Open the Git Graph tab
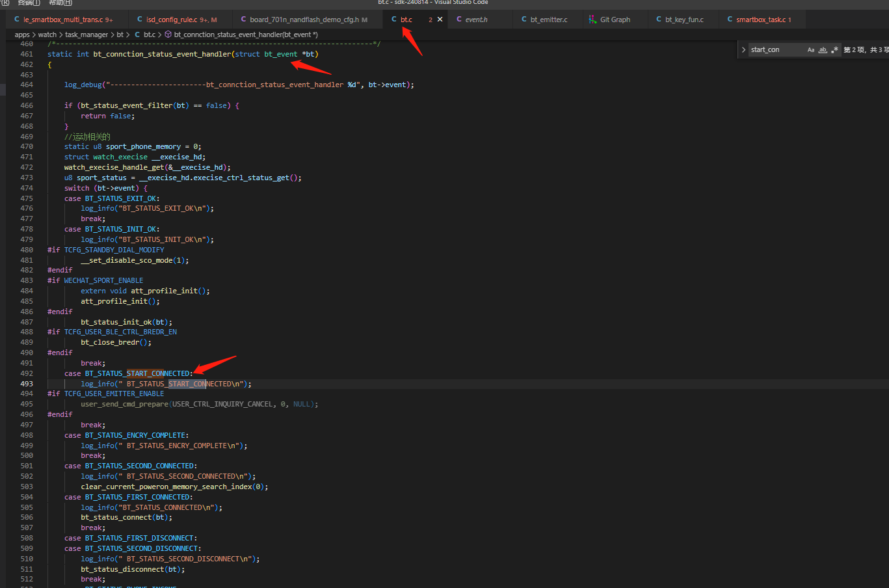 coord(615,20)
